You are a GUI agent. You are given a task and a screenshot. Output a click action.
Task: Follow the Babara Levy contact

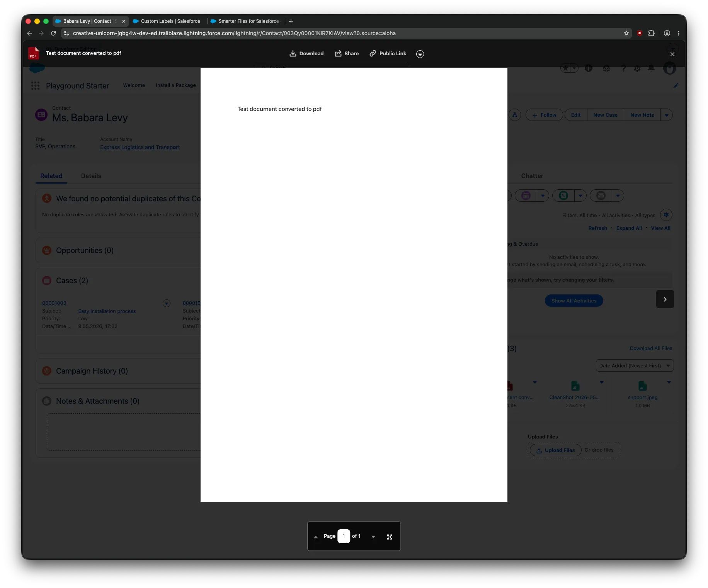[x=544, y=115]
